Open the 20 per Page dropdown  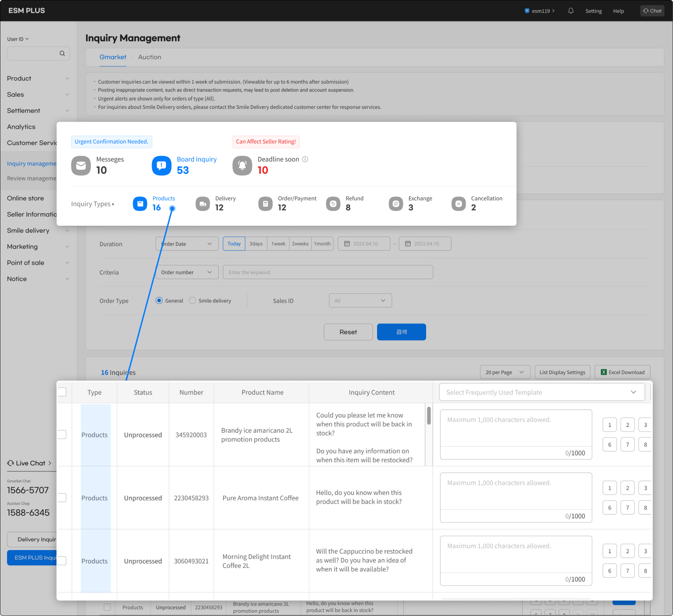click(x=505, y=372)
